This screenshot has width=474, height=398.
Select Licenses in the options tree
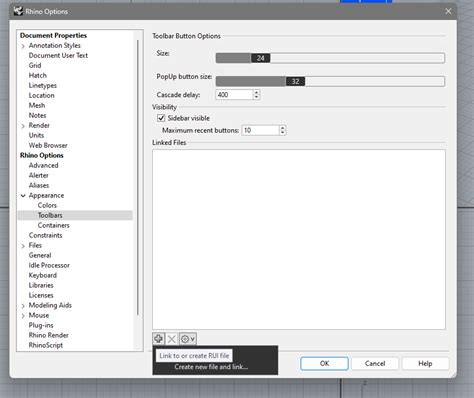pyautogui.click(x=41, y=295)
